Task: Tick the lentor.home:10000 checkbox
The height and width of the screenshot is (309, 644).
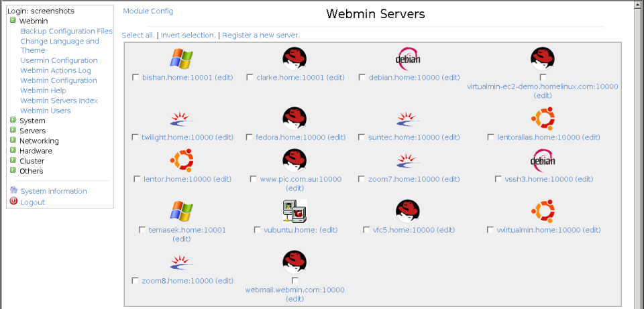Action: tap(137, 178)
